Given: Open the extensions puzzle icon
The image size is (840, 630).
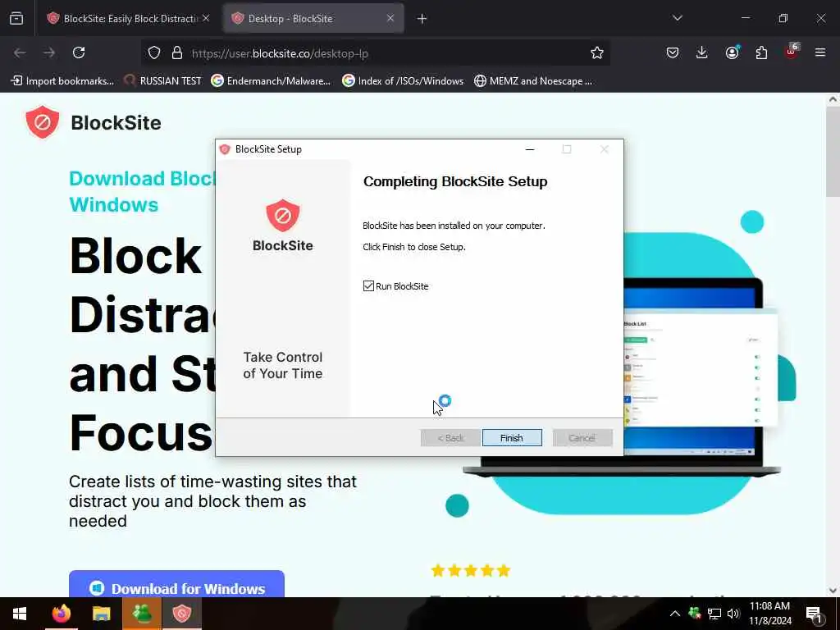Looking at the screenshot, I should tap(761, 52).
